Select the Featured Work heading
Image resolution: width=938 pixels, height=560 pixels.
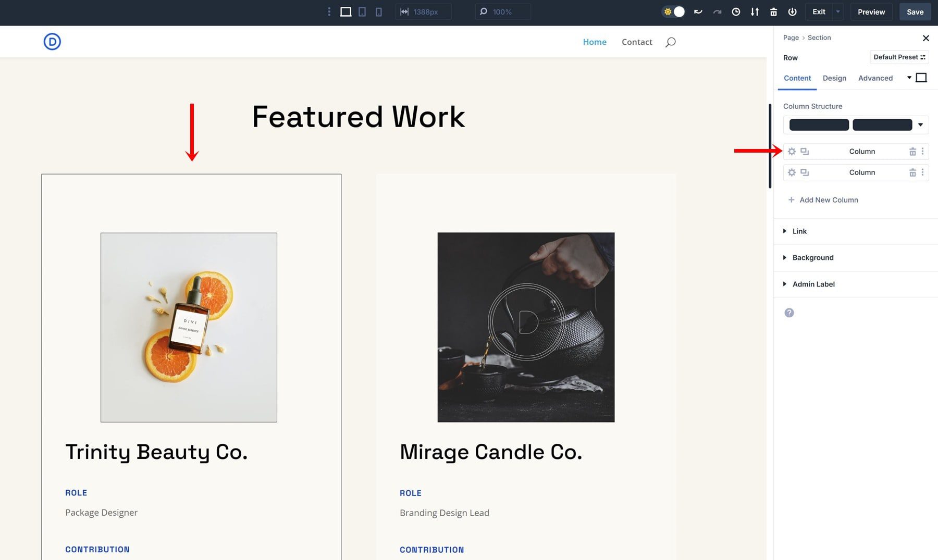pyautogui.click(x=359, y=116)
